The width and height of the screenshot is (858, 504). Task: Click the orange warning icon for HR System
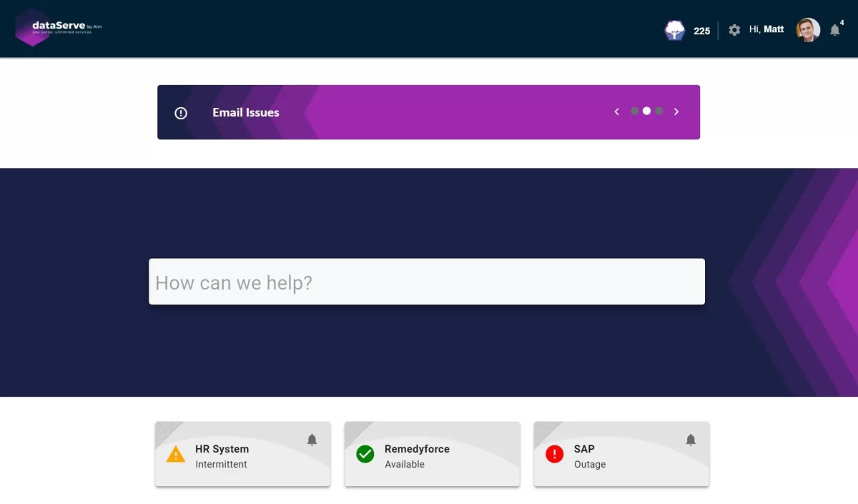(x=176, y=455)
